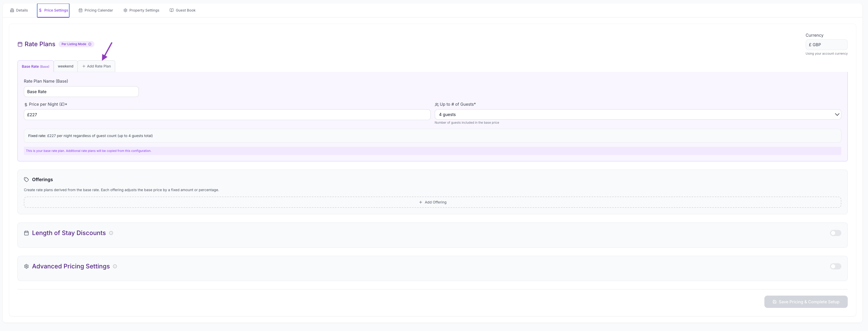Click the Add Offering button
The image size is (868, 331).
point(433,202)
